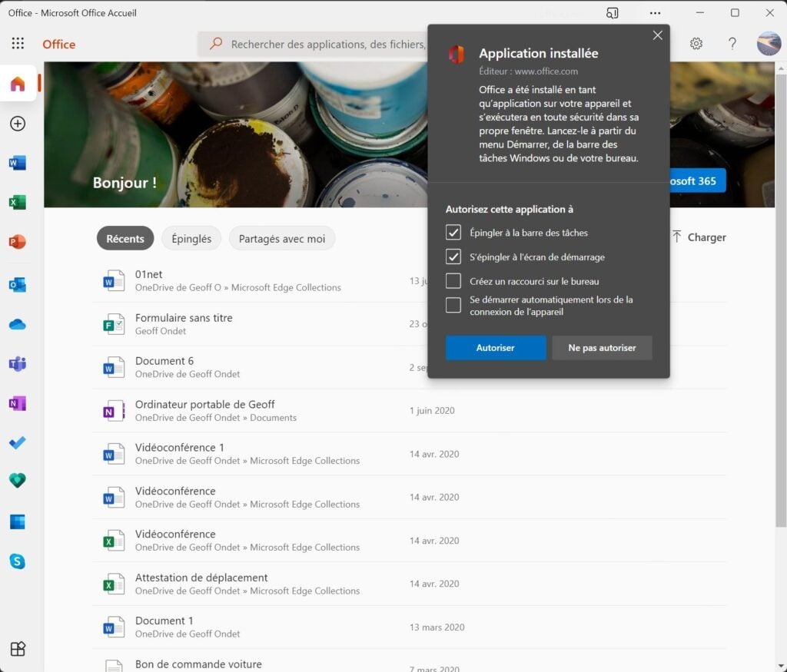Click the Create new plus icon
Screen dimensions: 787x672
(18, 124)
